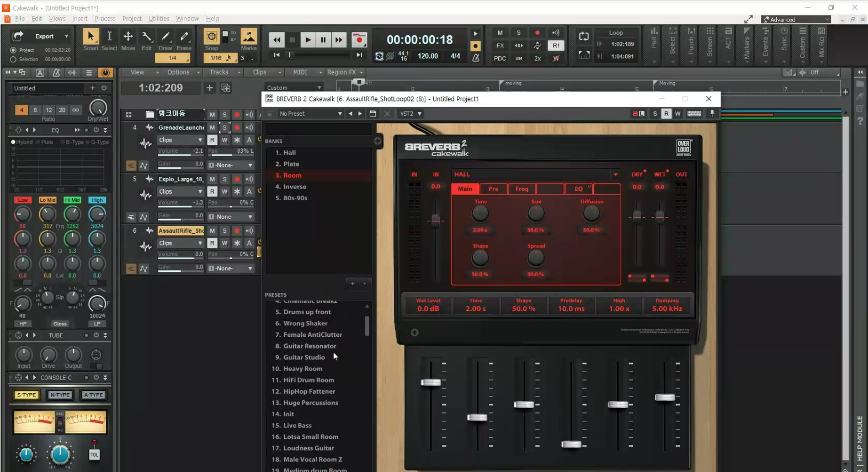Screen dimensions: 868x472
Task: Add a track with the plus button
Action: (x=210, y=88)
